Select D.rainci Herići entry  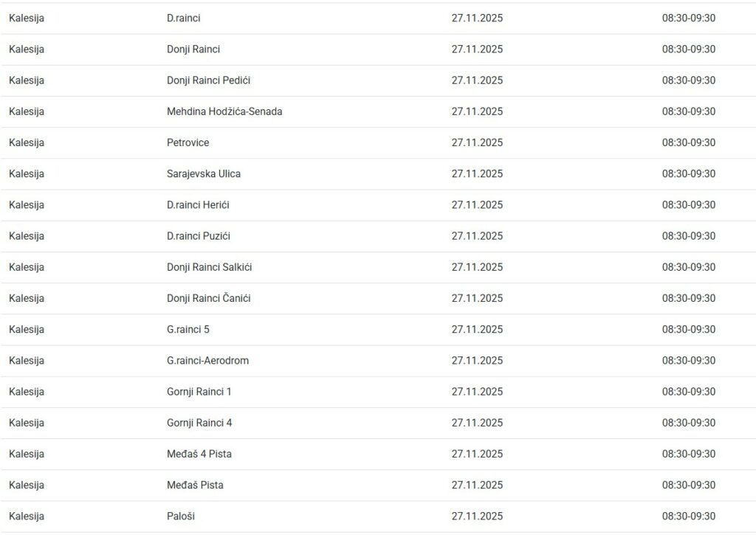coord(198,204)
